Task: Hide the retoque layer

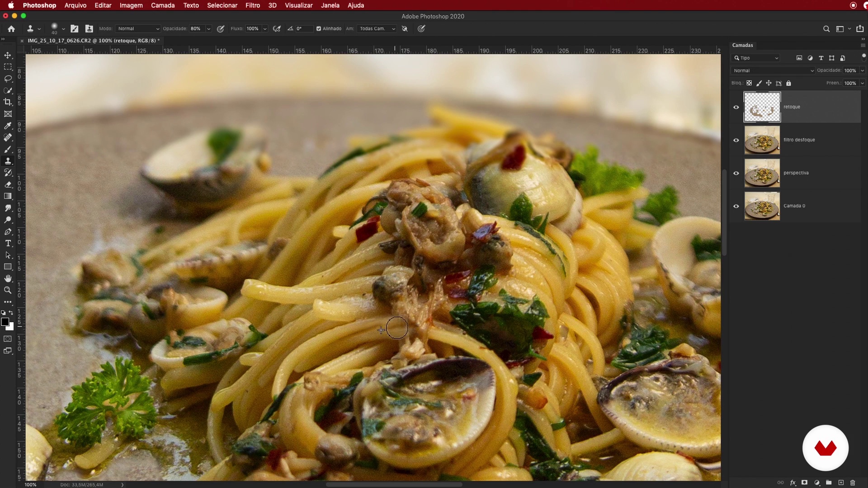Action: [x=736, y=107]
